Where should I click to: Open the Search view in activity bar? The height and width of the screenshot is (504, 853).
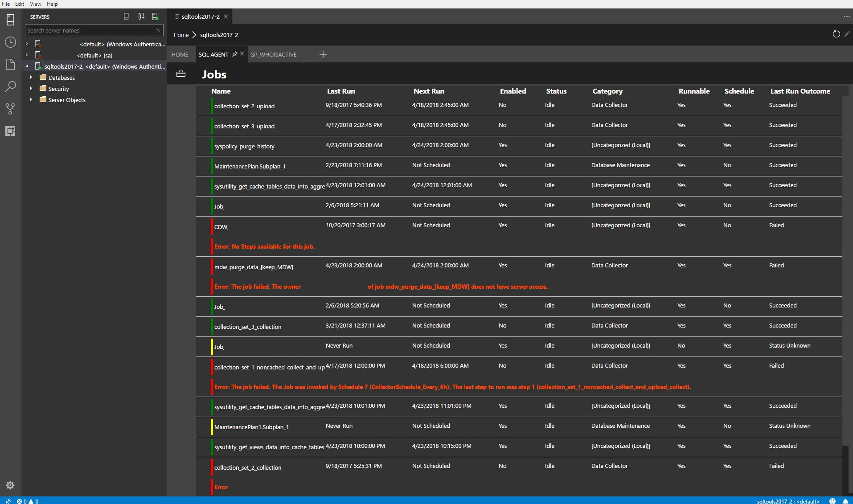click(10, 86)
